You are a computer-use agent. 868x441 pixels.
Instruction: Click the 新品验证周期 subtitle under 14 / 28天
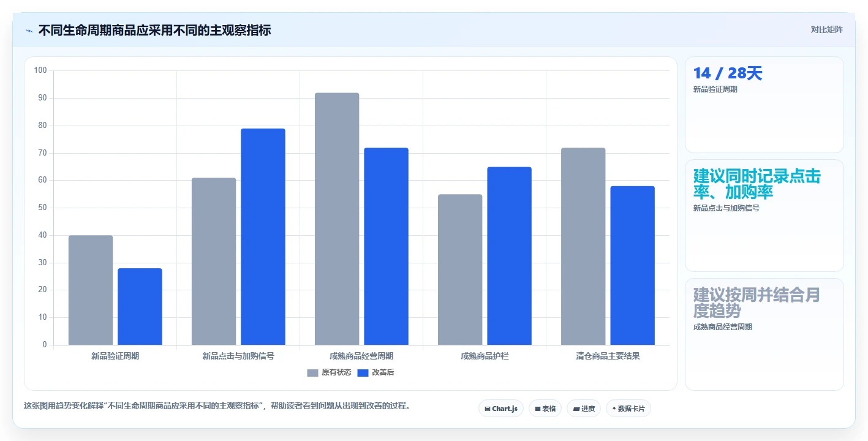pyautogui.click(x=715, y=89)
